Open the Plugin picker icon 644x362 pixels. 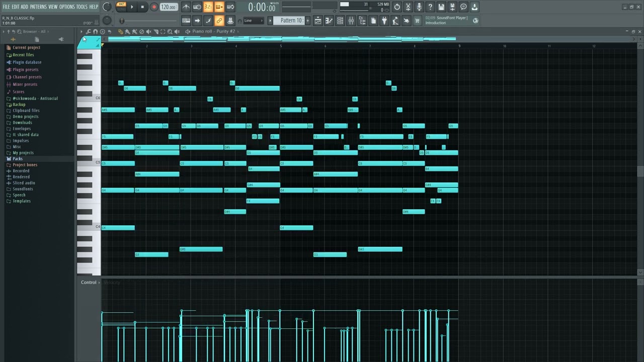coord(384,21)
